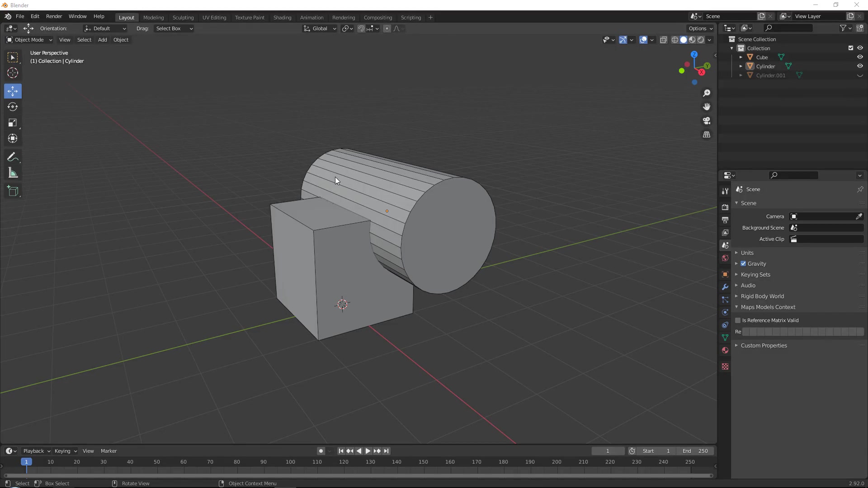868x488 pixels.
Task: Open the Material properties tab
Action: 725,350
